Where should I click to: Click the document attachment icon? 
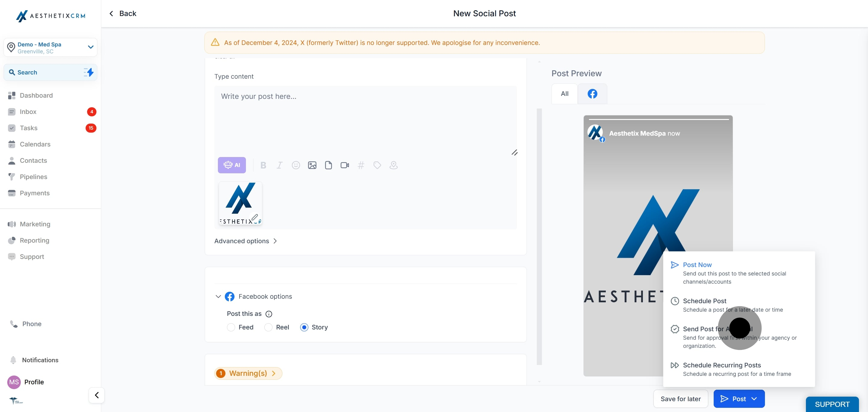(x=328, y=165)
